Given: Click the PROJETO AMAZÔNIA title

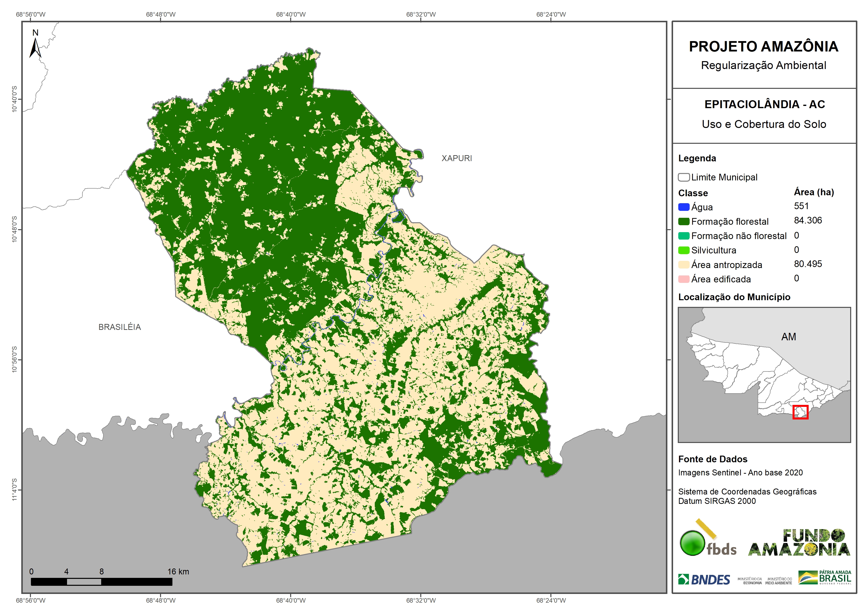Looking at the screenshot, I should coord(763,47).
